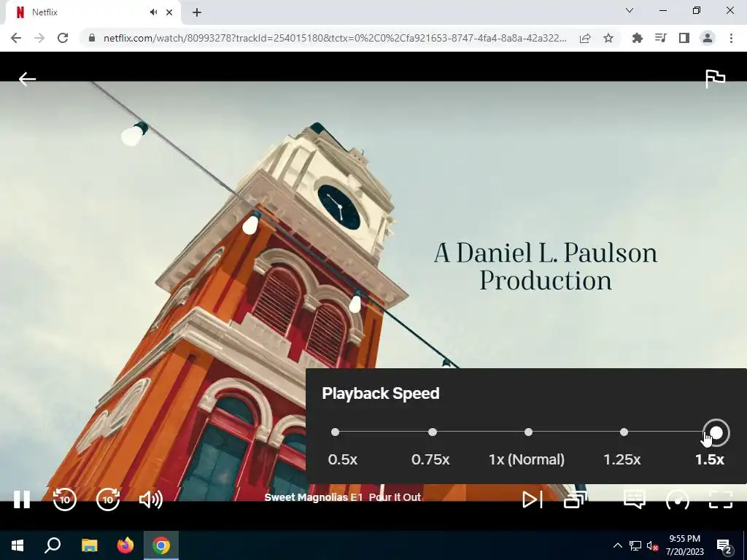Minimize the Chrome window
This screenshot has height=560, width=747.
[x=662, y=10]
